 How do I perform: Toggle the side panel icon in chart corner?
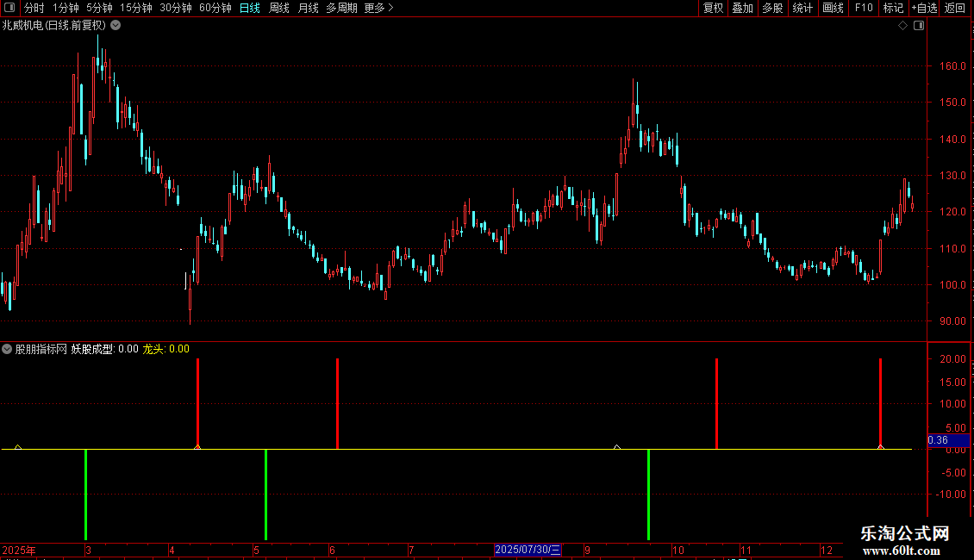tap(919, 26)
